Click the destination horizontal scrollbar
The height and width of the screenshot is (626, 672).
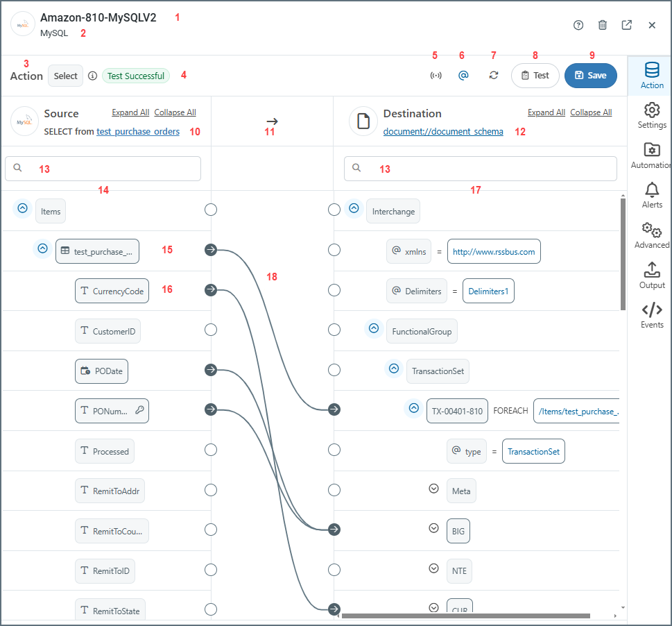pyautogui.click(x=465, y=615)
